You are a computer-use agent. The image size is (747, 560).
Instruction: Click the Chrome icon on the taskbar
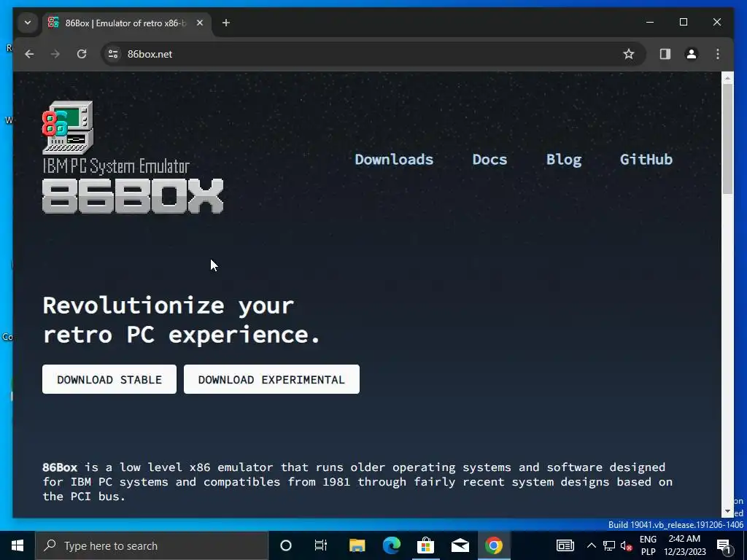coord(494,545)
